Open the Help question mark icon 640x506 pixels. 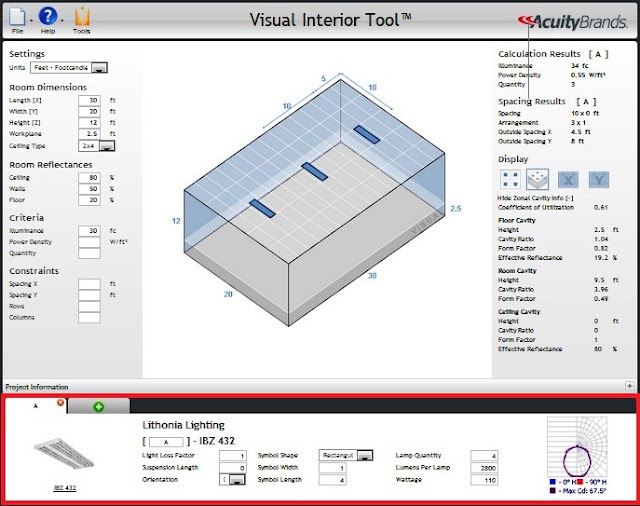point(47,17)
